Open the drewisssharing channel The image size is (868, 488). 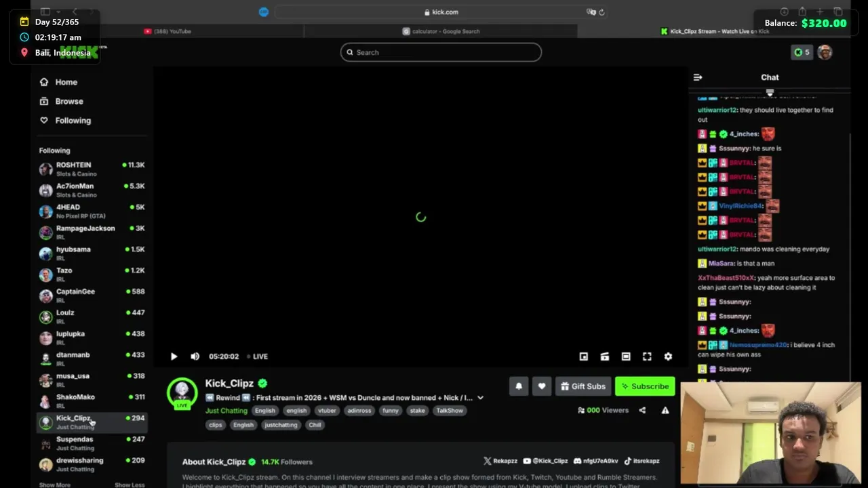click(x=92, y=464)
